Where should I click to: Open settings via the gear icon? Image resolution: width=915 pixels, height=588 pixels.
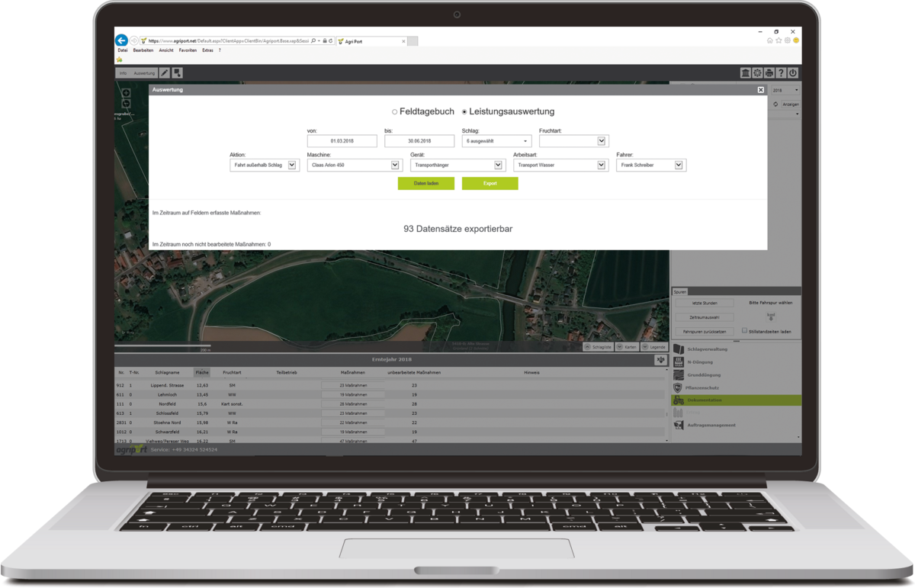757,73
